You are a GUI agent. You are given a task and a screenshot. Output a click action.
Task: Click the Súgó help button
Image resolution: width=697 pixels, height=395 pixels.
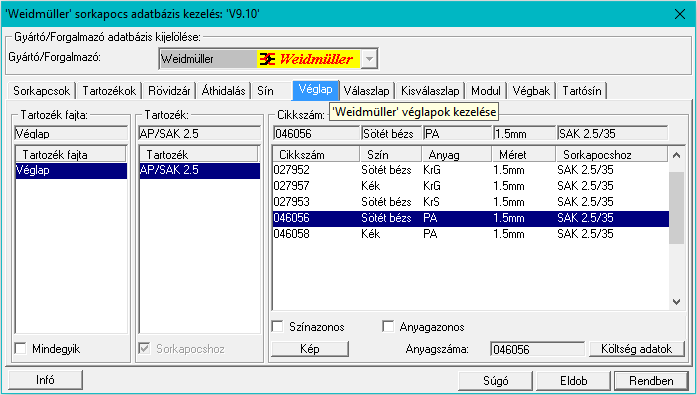click(495, 381)
